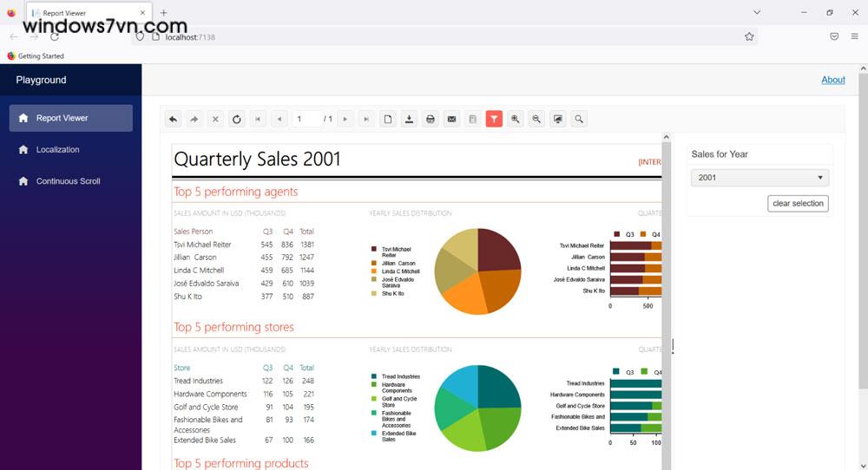This screenshot has width=868, height=470.
Task: Zoom in on the report
Action: coord(516,119)
